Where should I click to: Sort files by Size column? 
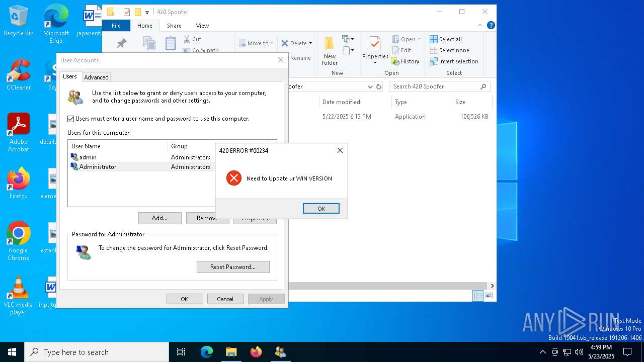tap(472, 102)
